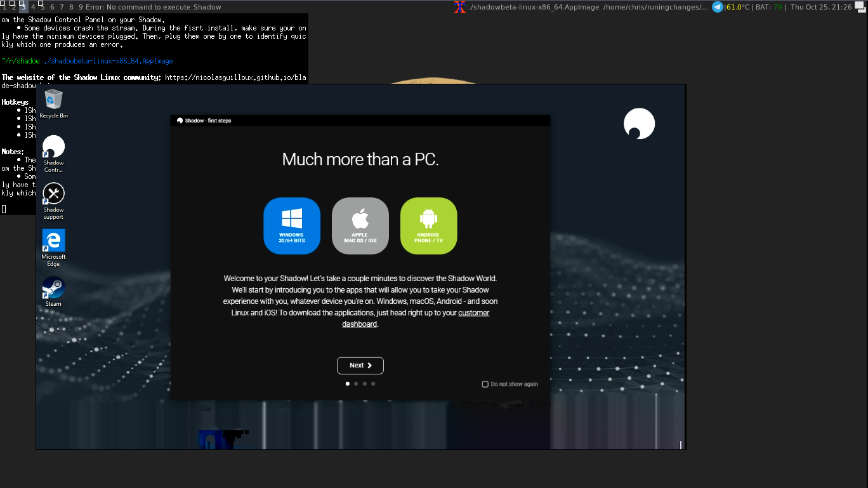Tick the Do not show again checkbox
The height and width of the screenshot is (488, 868).
click(485, 384)
